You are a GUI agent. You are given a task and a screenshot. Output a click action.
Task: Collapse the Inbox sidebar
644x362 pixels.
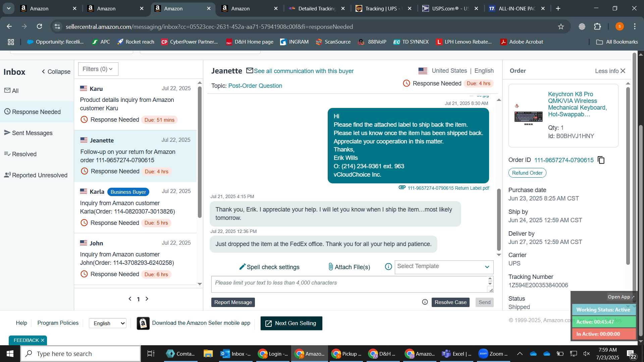point(56,72)
